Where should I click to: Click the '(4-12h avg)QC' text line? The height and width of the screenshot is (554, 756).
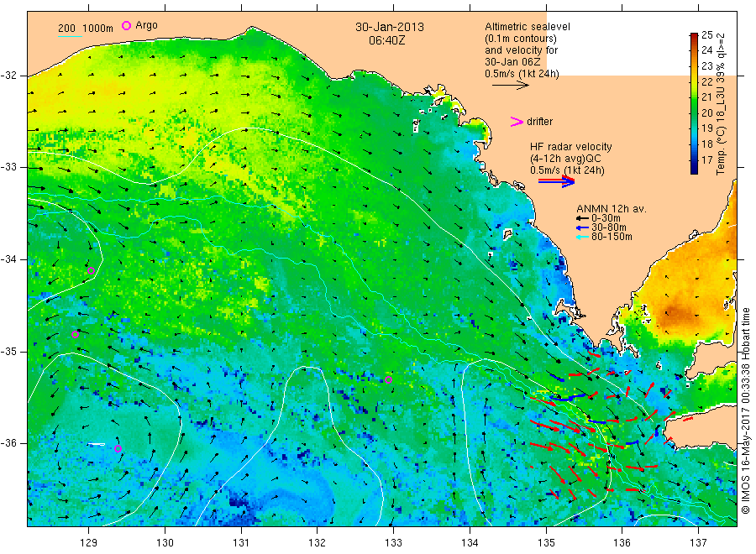pyautogui.click(x=565, y=159)
